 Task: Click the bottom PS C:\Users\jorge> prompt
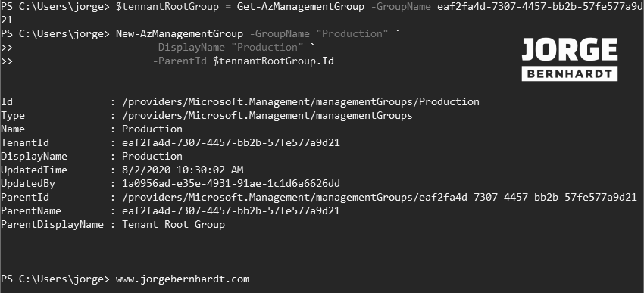[x=55, y=279]
